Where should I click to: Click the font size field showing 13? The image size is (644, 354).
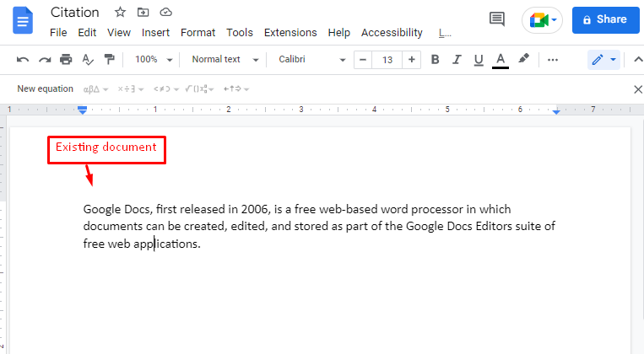pyautogui.click(x=387, y=60)
